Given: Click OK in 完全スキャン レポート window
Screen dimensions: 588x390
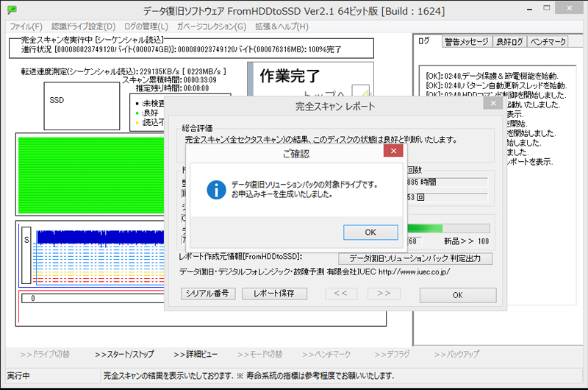Looking at the screenshot, I should (x=458, y=295).
